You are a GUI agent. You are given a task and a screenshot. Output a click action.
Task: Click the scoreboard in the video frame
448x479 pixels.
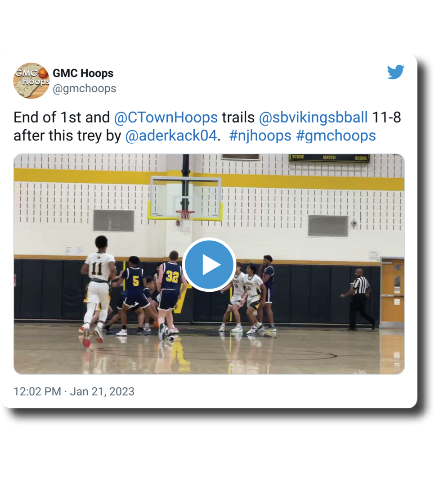click(x=329, y=158)
